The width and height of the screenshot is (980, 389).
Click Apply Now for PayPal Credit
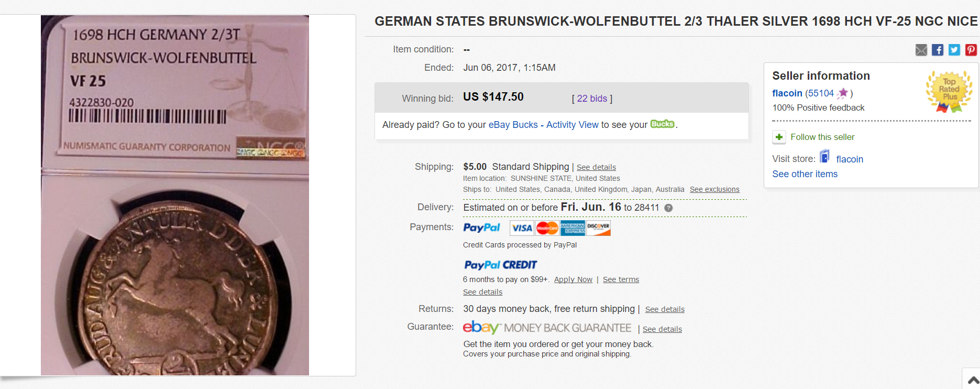[573, 279]
